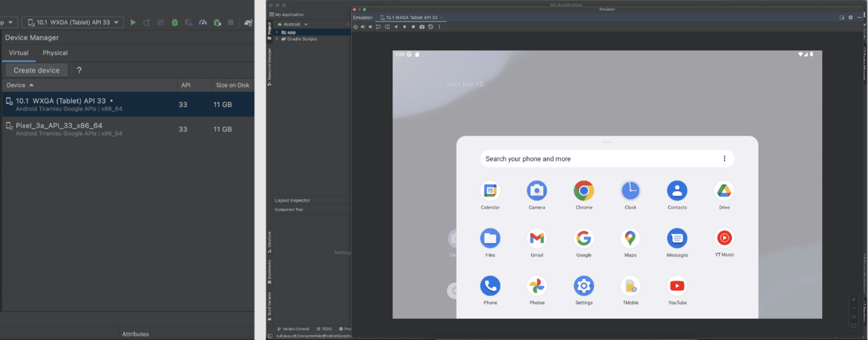Screen dimensions: 868x340
Task: Run with coverage icon in toolbar
Action: (x=188, y=22)
